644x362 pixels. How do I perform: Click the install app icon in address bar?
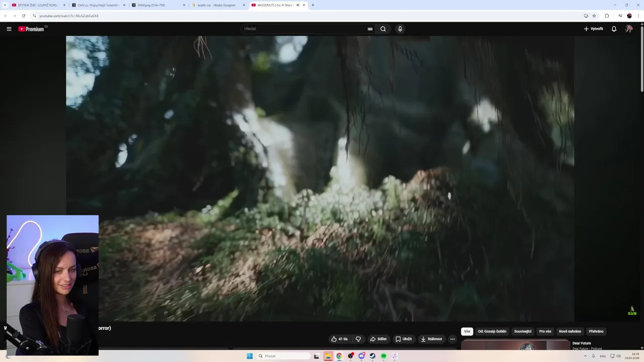586,16
